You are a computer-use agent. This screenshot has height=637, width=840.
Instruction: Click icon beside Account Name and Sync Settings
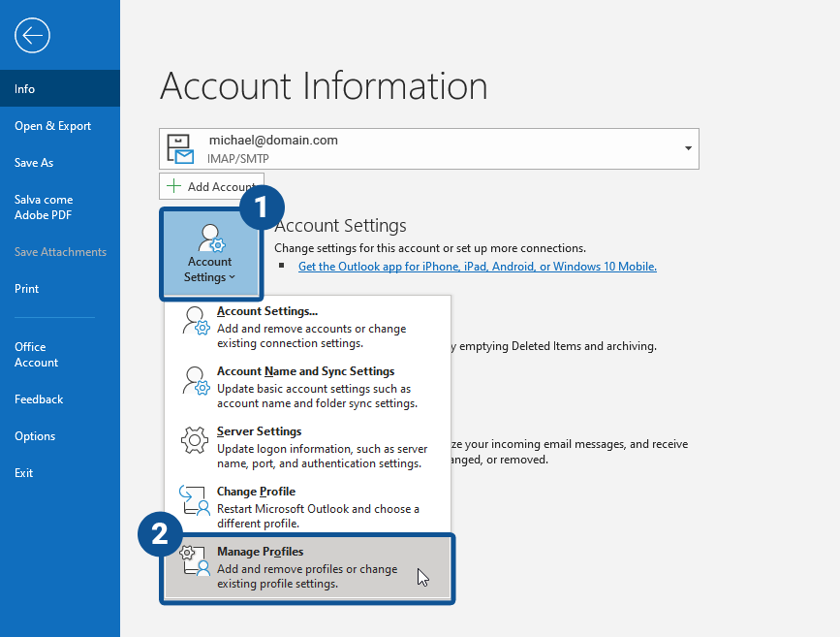(x=196, y=381)
